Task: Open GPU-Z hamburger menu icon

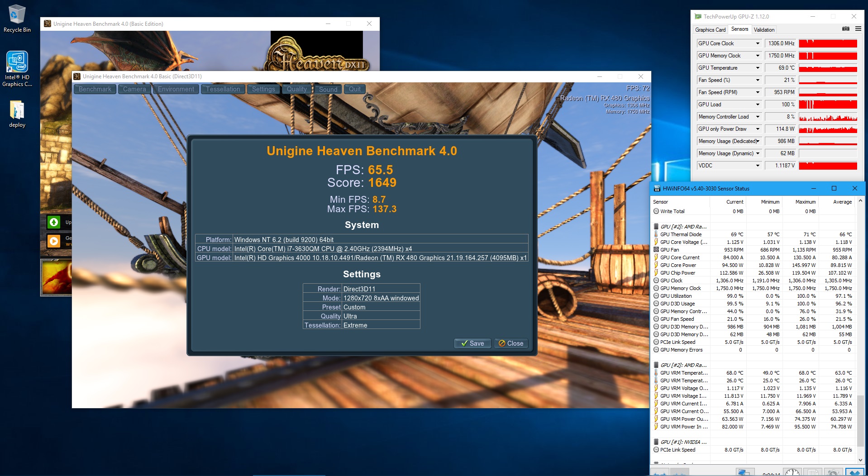Action: 858,29
